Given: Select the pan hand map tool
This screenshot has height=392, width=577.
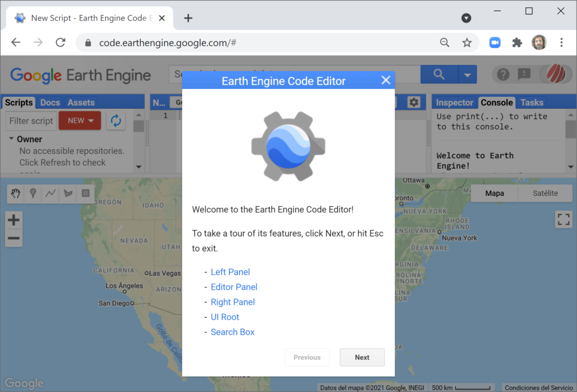Looking at the screenshot, I should [x=15, y=193].
